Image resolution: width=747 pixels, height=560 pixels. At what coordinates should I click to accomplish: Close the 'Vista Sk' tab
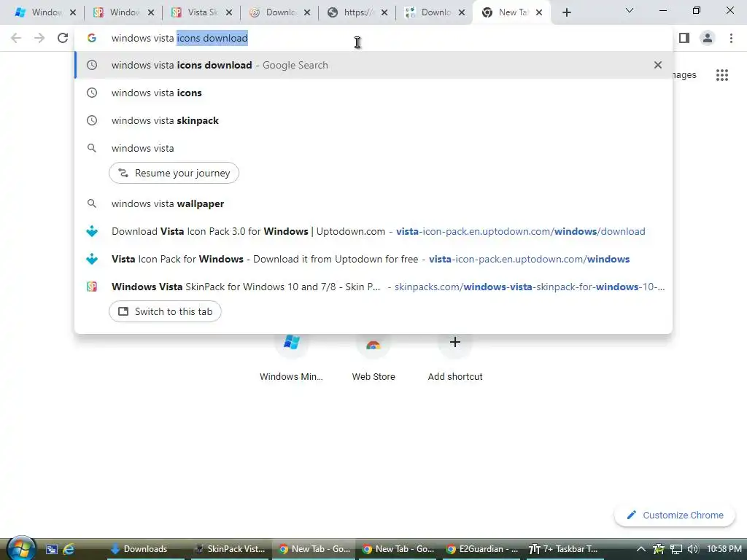pyautogui.click(x=229, y=12)
